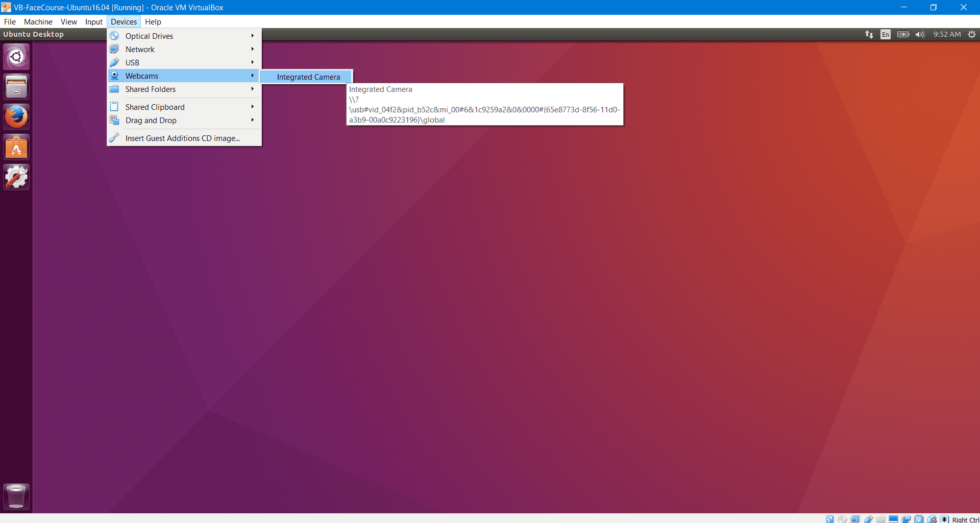Click the 9:52 AM clock
Image resolution: width=980 pixels, height=523 pixels.
click(x=947, y=34)
